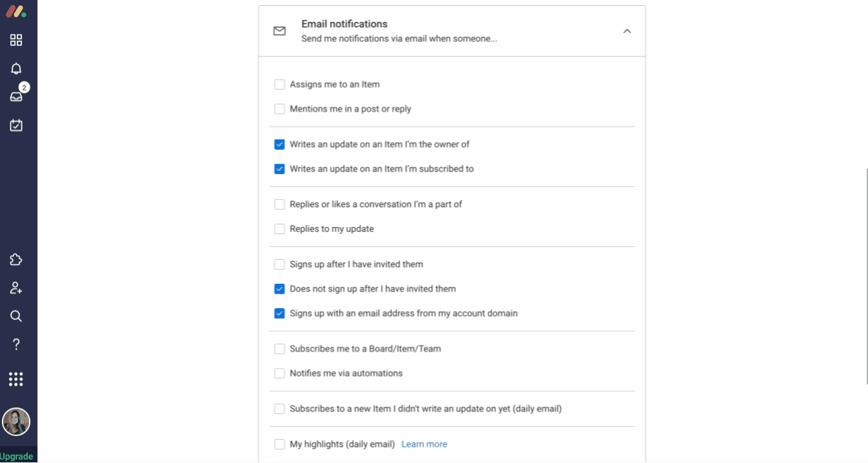Uncheck 'Writes an update on an Item I'm the owner of'
Screen dimensions: 868x463
click(279, 145)
